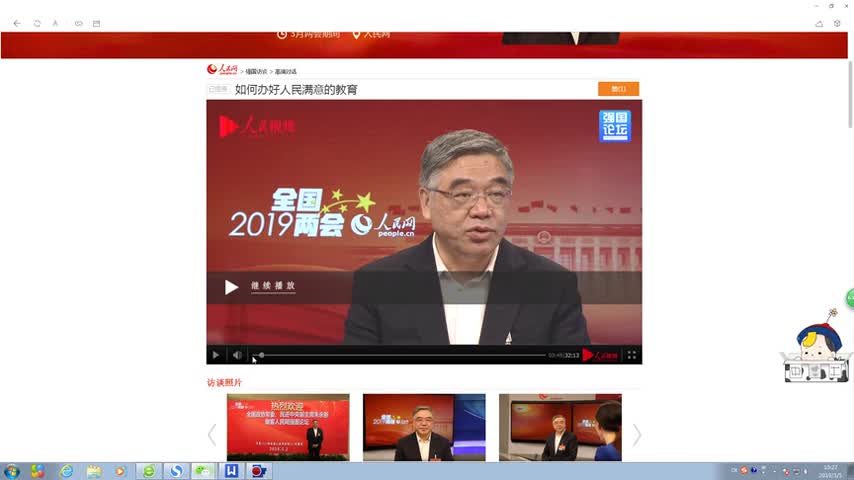Open the Windows Start menu

12,471
